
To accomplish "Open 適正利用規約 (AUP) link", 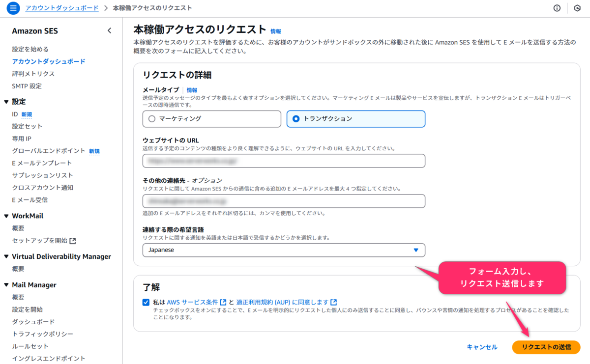I will point(282,302).
